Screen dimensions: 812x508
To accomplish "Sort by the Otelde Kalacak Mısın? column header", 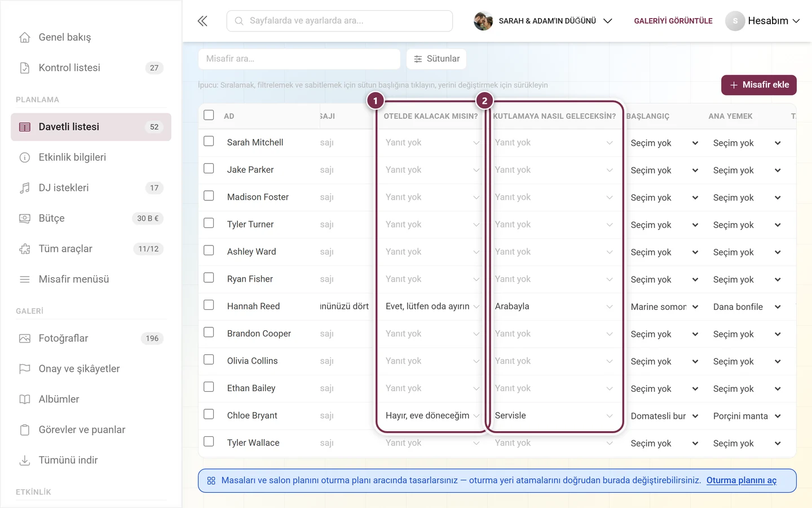I will (431, 116).
